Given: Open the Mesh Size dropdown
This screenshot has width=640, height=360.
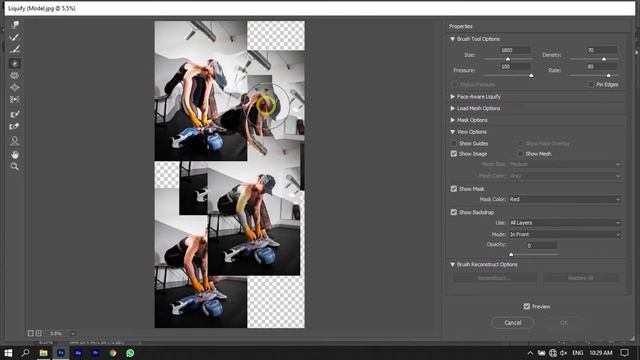Looking at the screenshot, I should (565, 164).
